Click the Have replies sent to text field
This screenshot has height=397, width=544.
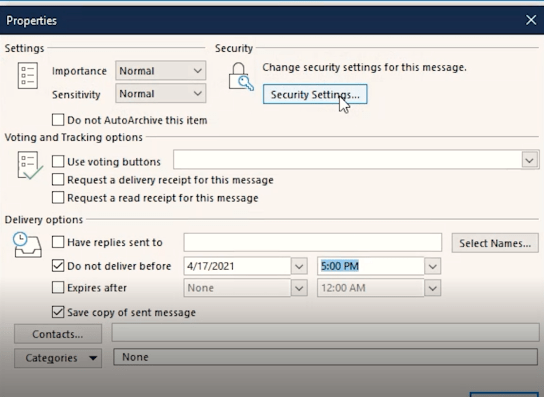313,242
